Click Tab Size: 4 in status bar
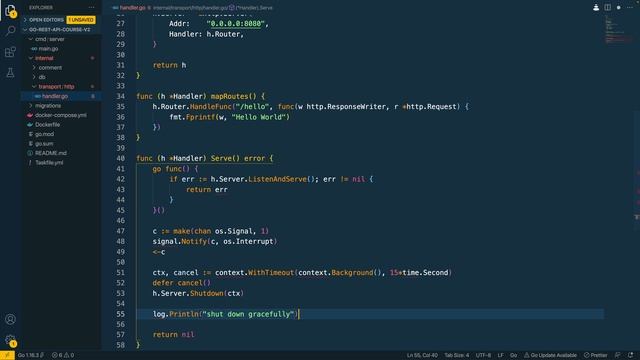The width and height of the screenshot is (640, 360). [457, 355]
